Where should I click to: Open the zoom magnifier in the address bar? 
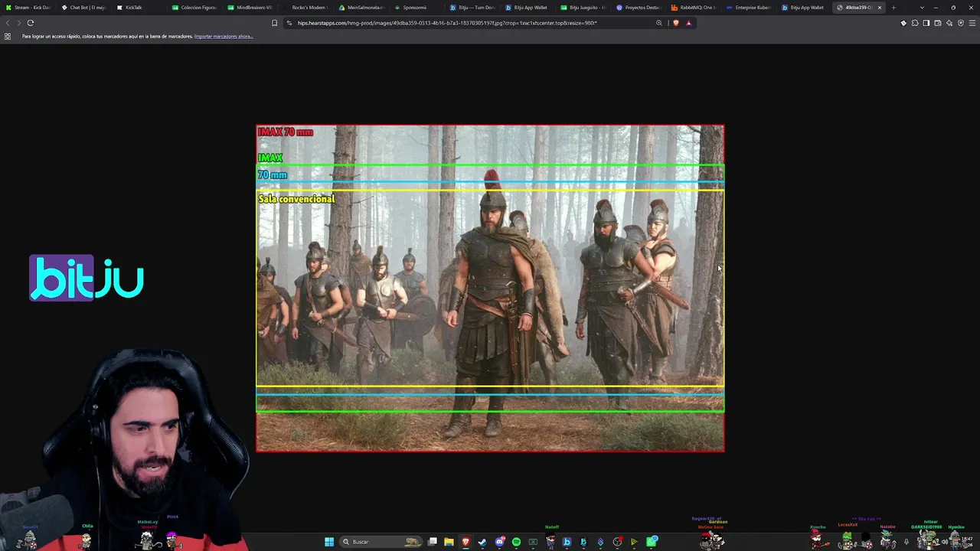[x=659, y=23]
